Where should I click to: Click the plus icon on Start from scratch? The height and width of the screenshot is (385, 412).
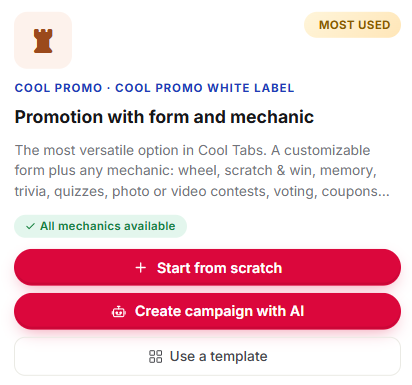click(141, 267)
